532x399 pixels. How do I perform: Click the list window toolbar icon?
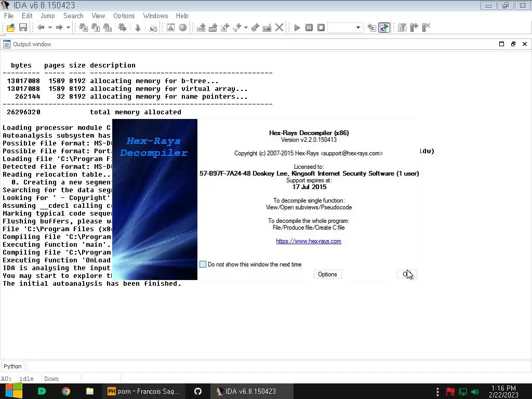pyautogui.click(x=402, y=28)
